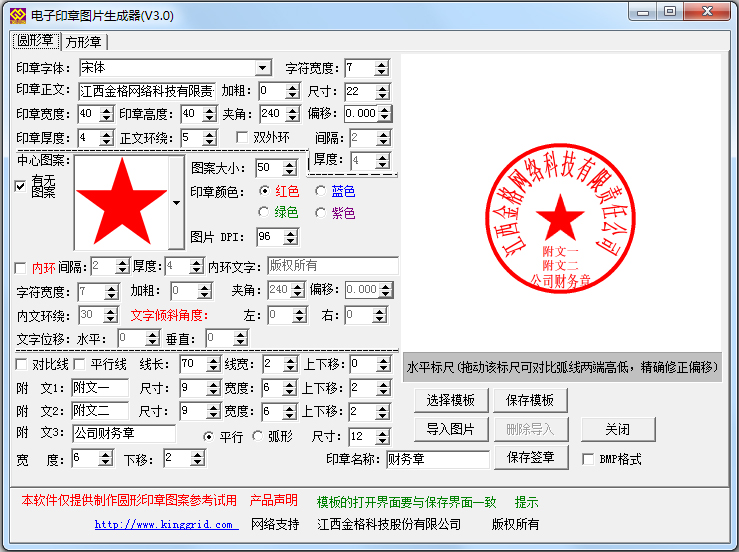Adjust the 附文3 尺寸 12 spinner

pos(382,437)
